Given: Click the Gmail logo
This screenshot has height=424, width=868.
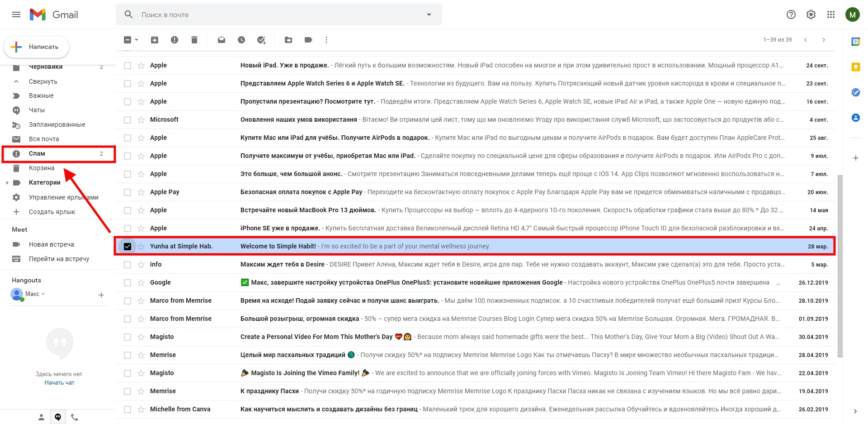Looking at the screenshot, I should (x=54, y=14).
